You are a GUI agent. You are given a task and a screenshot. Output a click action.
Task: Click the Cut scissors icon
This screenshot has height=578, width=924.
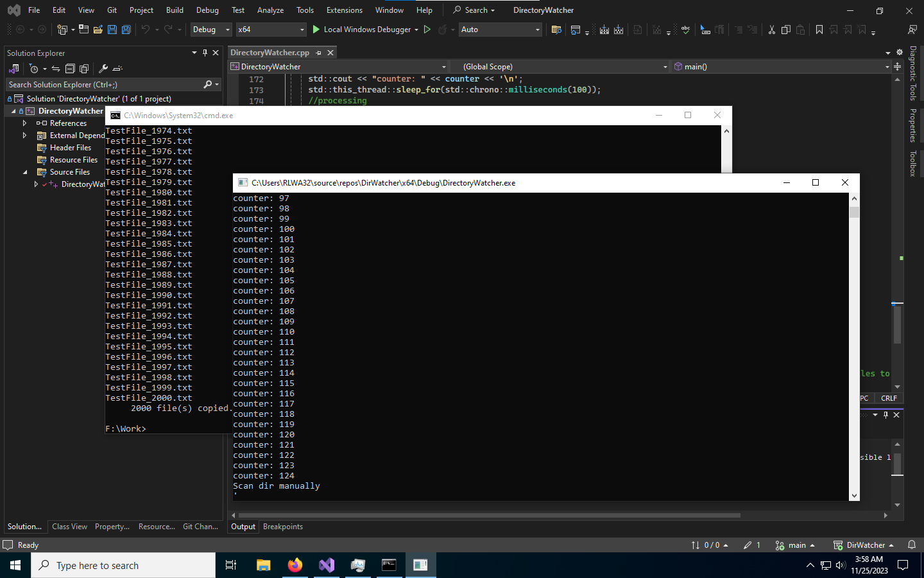click(x=771, y=30)
